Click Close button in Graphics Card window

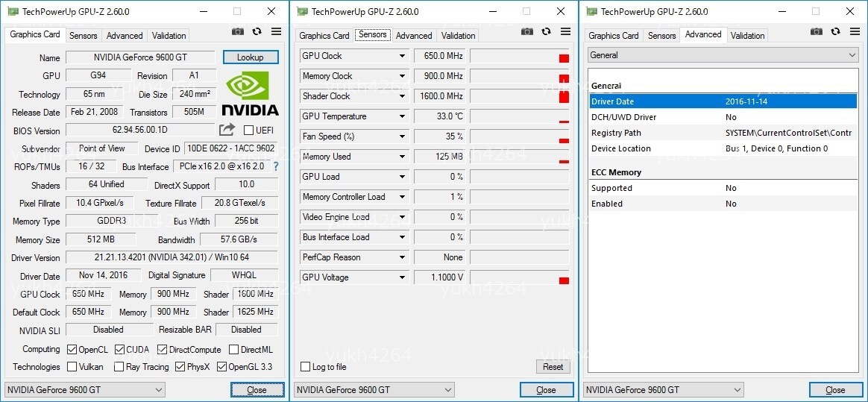(257, 390)
